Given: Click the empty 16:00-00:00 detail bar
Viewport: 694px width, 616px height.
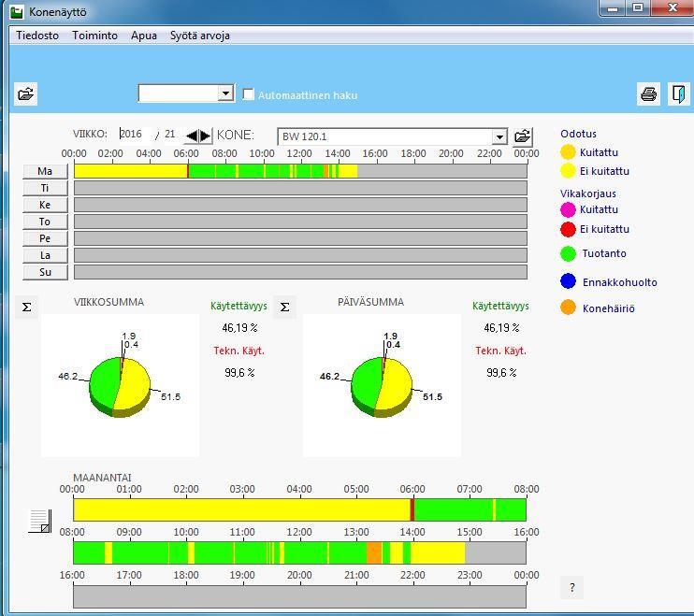Looking at the screenshot, I should [x=299, y=596].
